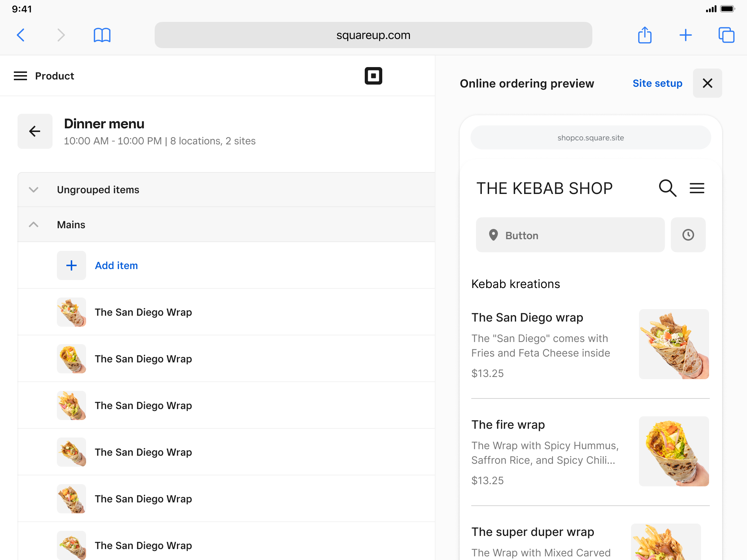Collapse the Mains group

(x=34, y=225)
